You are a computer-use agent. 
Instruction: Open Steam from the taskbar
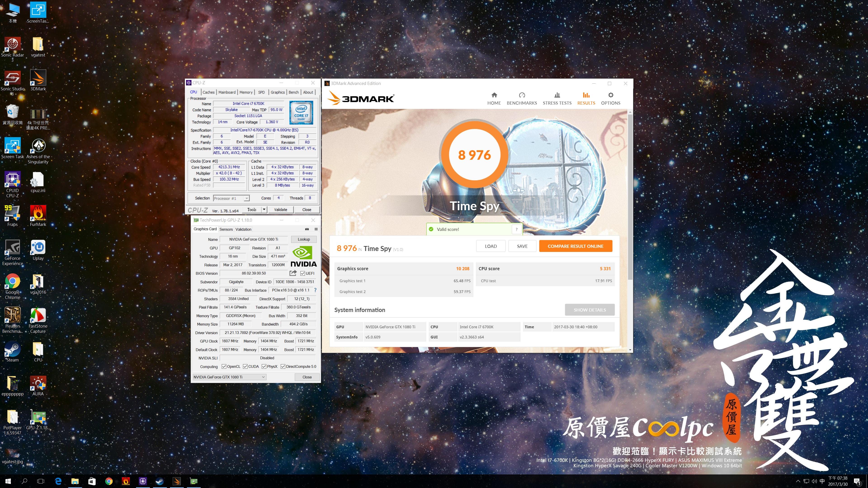point(160,481)
